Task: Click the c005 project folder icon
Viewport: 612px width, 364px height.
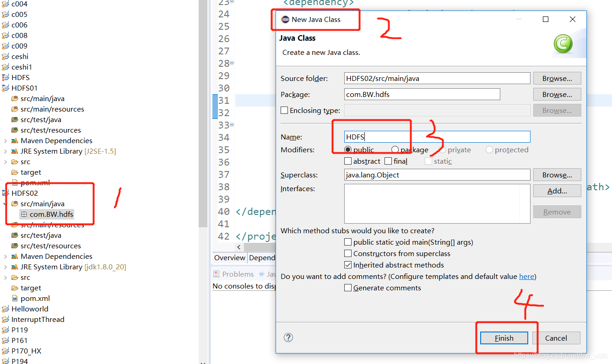Action: (5, 14)
